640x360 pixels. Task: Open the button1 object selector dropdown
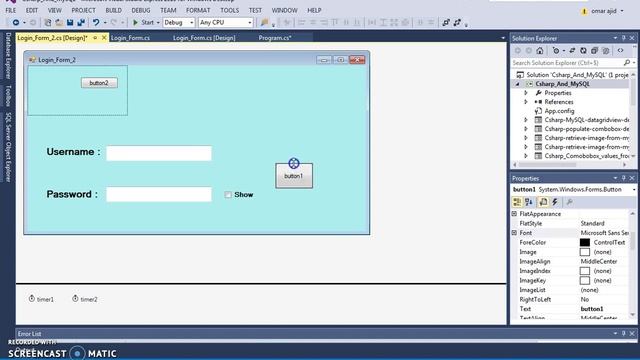634,190
